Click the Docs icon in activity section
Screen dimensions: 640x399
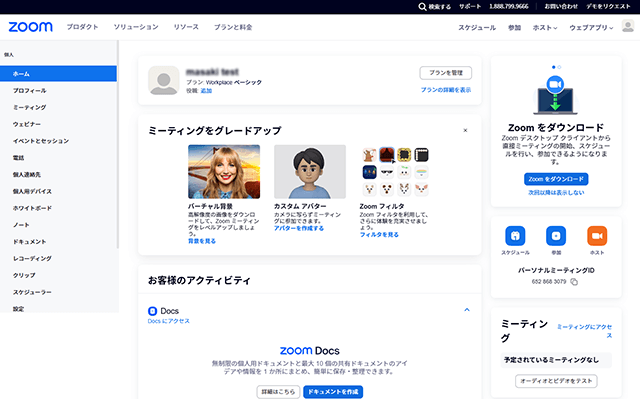(152, 311)
